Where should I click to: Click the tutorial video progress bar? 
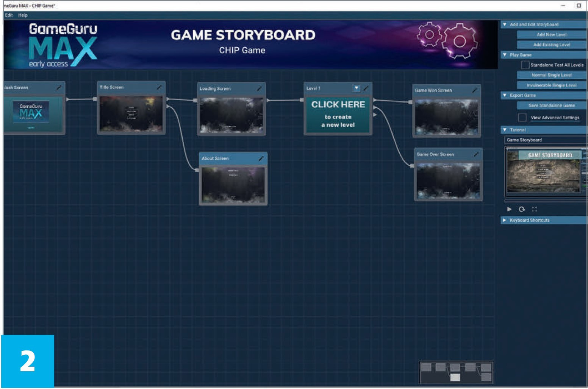[546, 201]
